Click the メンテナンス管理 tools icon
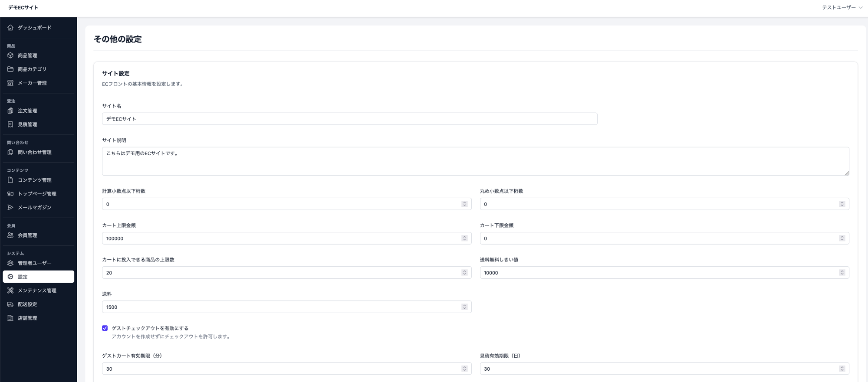This screenshot has height=382, width=868. [10, 291]
